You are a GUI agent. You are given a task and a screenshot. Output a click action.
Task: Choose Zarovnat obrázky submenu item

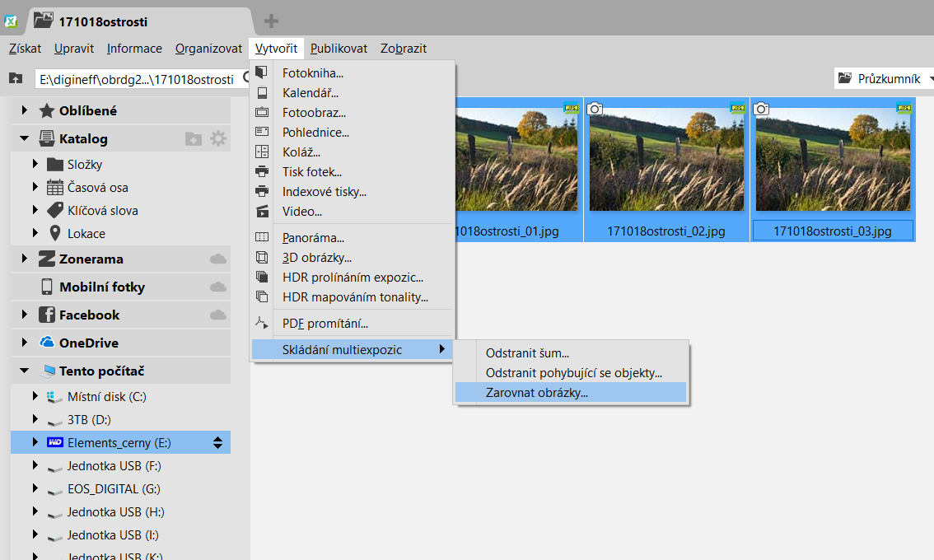571,393
